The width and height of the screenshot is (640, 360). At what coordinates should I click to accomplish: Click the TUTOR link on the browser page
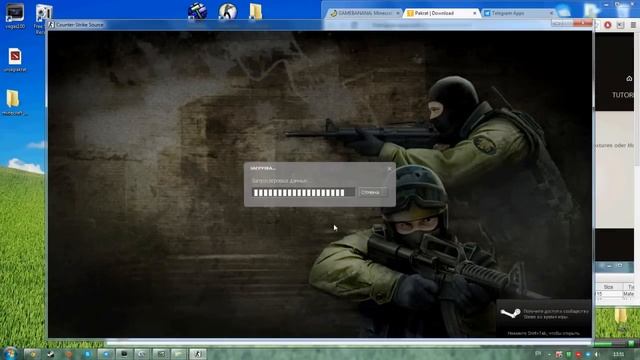623,95
